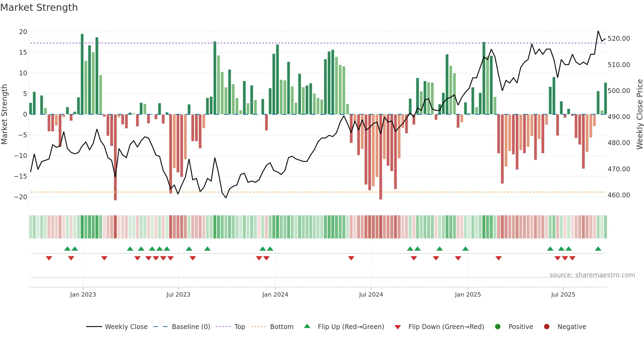The width and height of the screenshot is (644, 362).
Task: Click the tallest green bar near Jan 2023
Action: click(82, 74)
